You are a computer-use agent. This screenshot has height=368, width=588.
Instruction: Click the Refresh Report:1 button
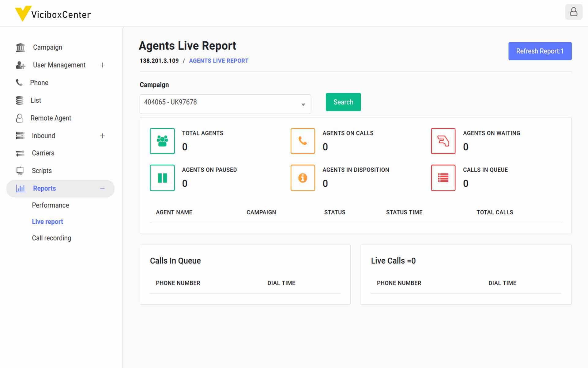540,51
